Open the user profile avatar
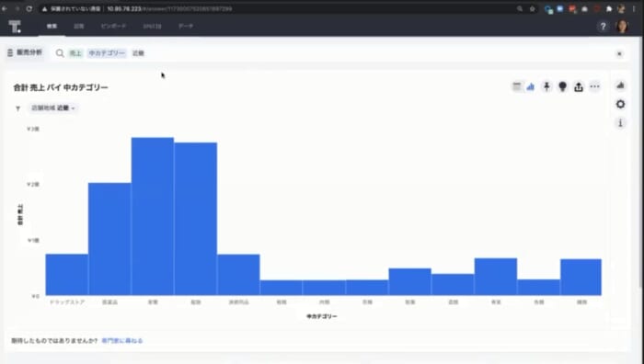Screen dimensions: 644x364 click(622, 27)
